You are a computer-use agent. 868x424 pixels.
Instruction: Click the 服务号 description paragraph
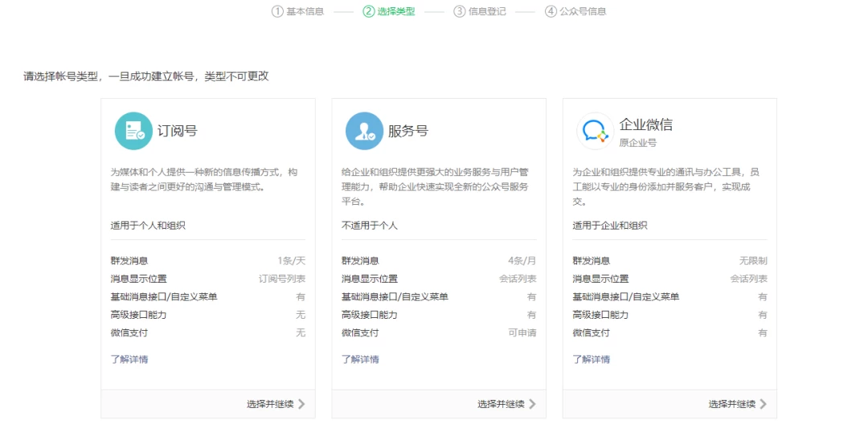(435, 187)
